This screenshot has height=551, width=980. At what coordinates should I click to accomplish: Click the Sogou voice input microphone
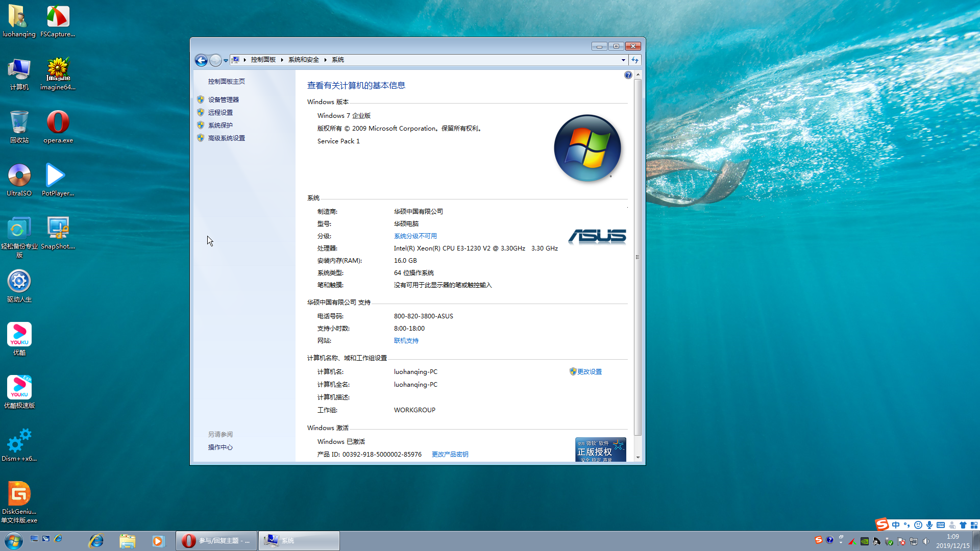click(x=929, y=525)
